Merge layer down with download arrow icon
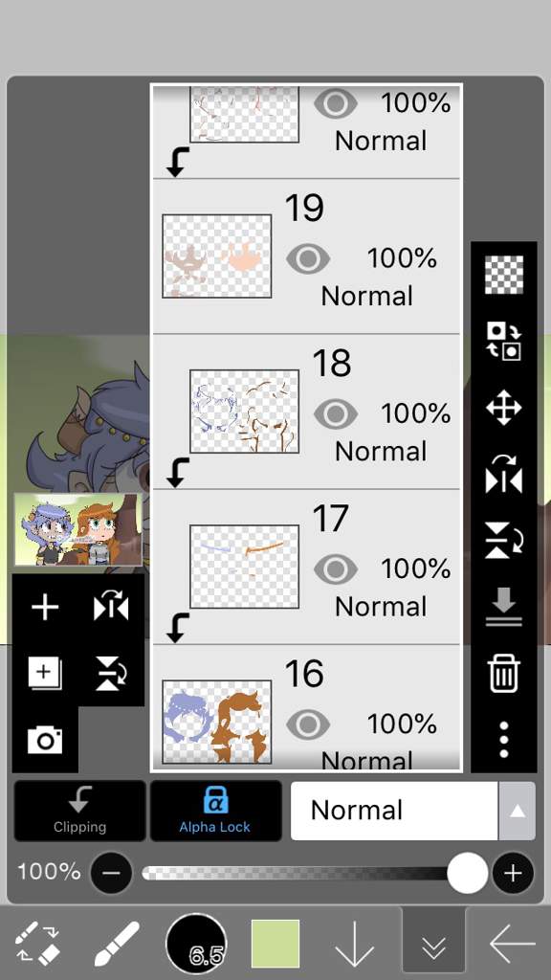The width and height of the screenshot is (551, 980). [x=503, y=607]
